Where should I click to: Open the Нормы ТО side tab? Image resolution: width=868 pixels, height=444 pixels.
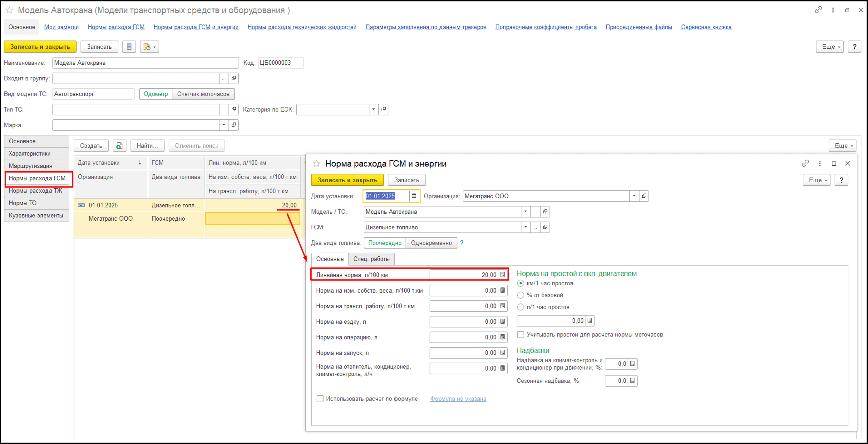tap(23, 203)
